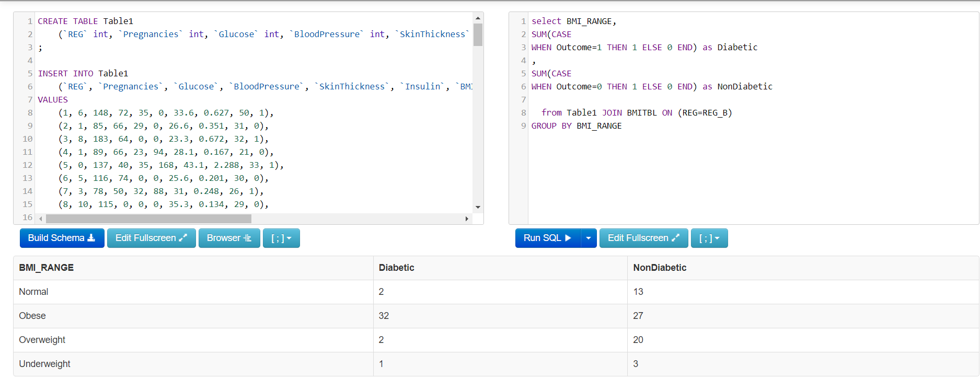980x378 pixels.
Task: Select the Normal row label
Action: (x=33, y=292)
